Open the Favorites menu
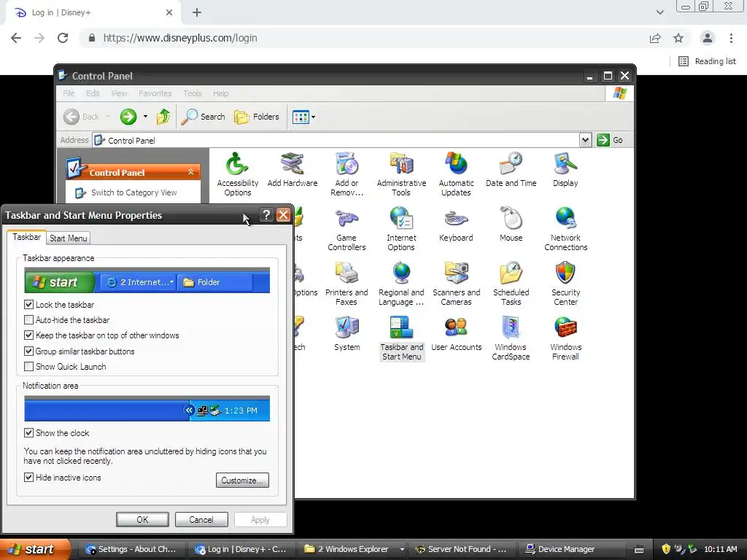The image size is (747, 560). 155,93
